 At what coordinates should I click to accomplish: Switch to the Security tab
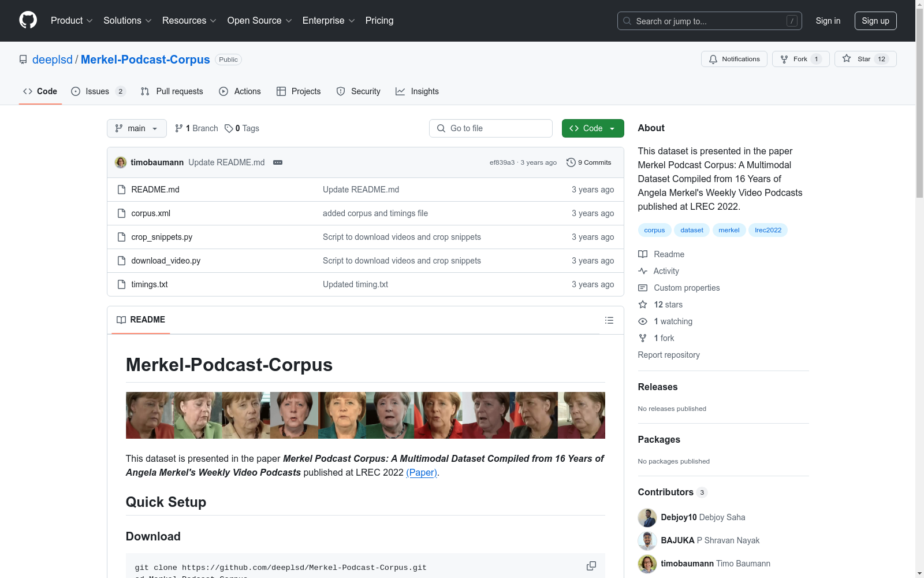click(359, 91)
